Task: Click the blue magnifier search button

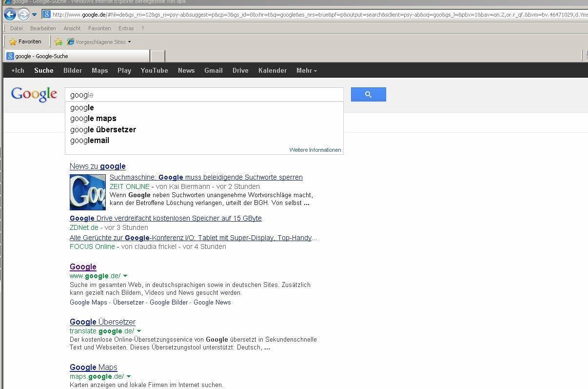Action: pos(369,95)
